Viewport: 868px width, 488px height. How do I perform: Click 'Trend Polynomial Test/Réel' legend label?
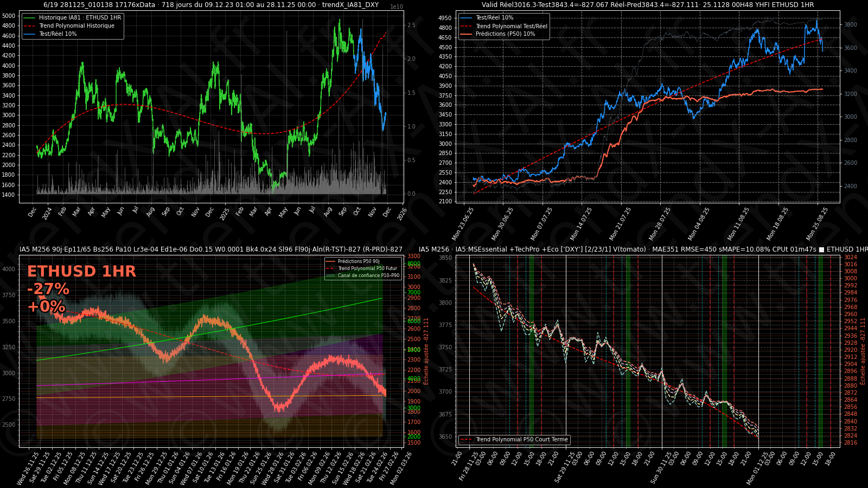(x=512, y=26)
